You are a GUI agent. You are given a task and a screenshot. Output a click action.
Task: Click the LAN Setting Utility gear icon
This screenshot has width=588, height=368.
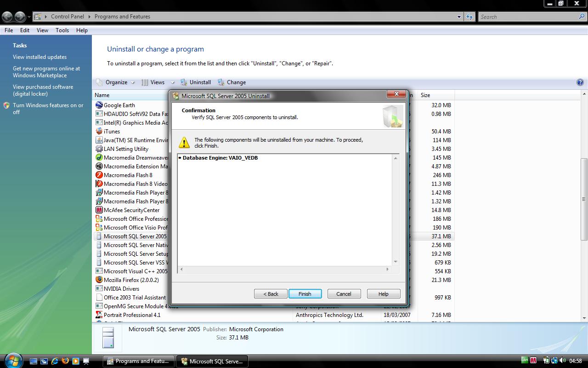(99, 149)
